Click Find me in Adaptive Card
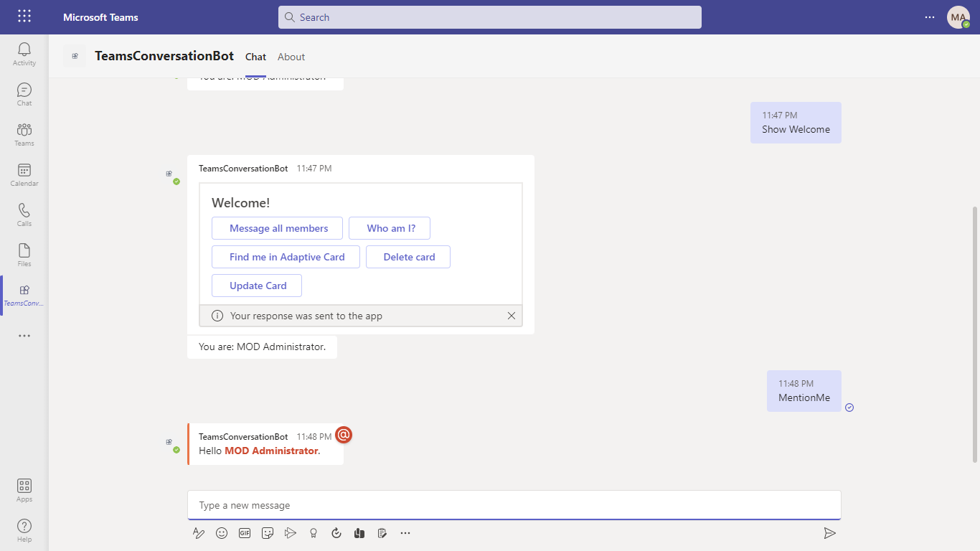Screen dimensions: 980x551 (x=286, y=257)
